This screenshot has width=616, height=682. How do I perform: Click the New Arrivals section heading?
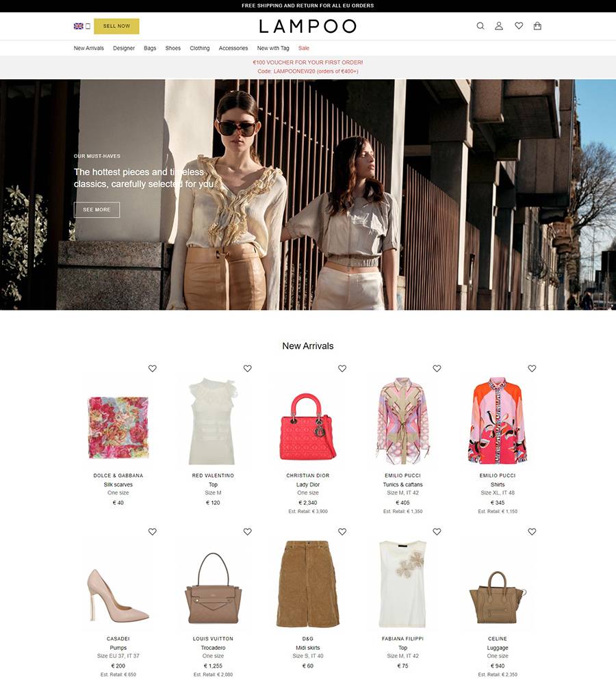[x=308, y=345]
